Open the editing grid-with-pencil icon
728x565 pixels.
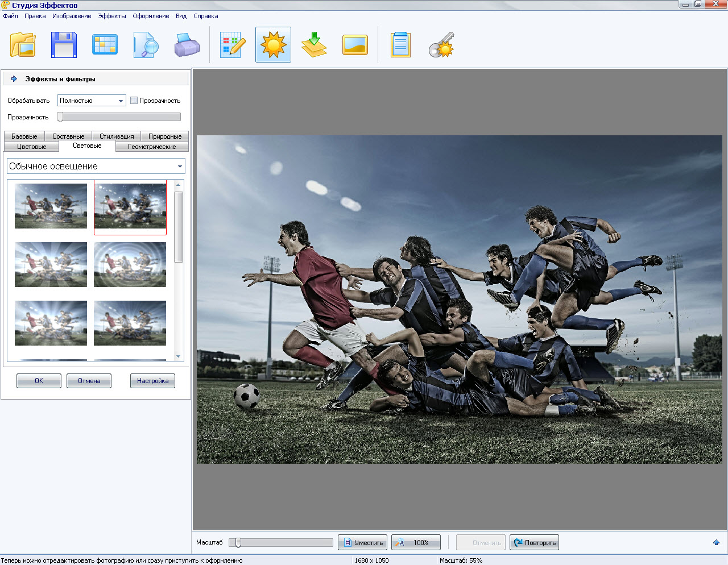coord(232,45)
